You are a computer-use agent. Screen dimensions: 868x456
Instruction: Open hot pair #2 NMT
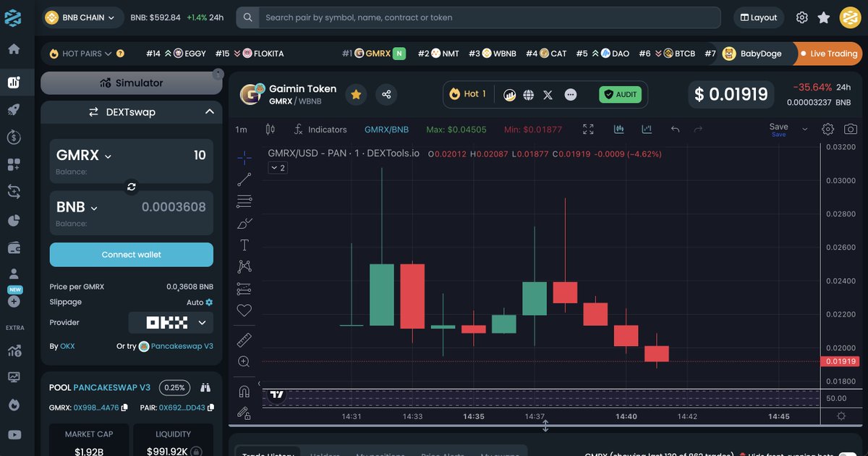coord(438,54)
